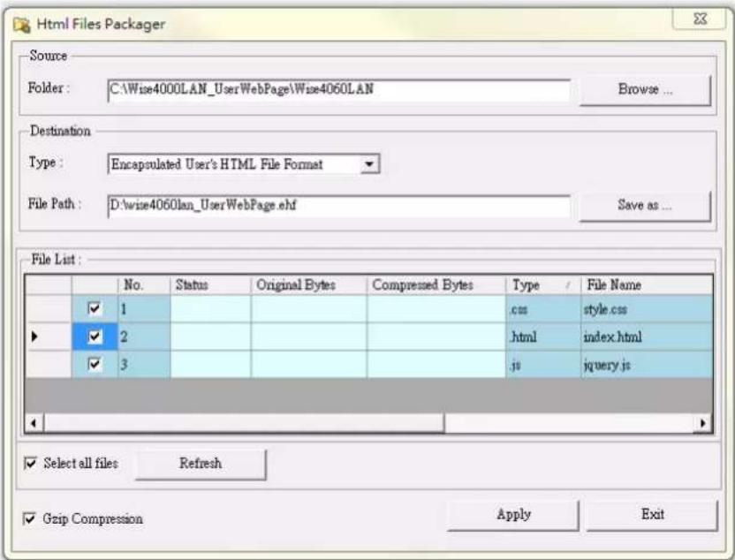
Task: Toggle Select all files checkbox
Action: 30,463
